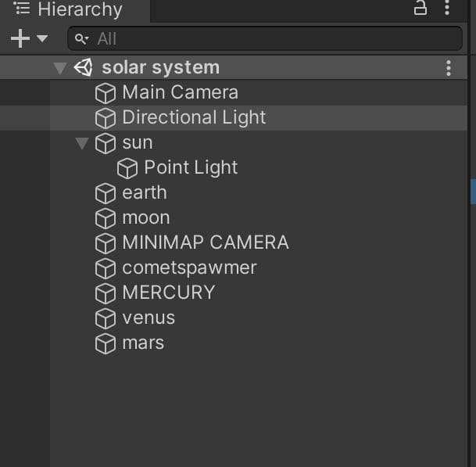The height and width of the screenshot is (467, 476).
Task: Click the Hierarchy panel list icon
Action: pos(22,8)
